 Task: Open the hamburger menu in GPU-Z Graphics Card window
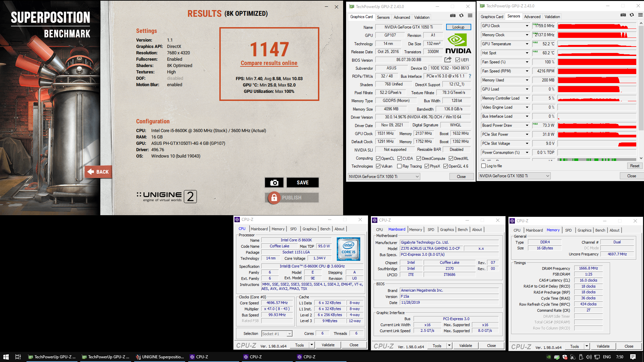470,15
